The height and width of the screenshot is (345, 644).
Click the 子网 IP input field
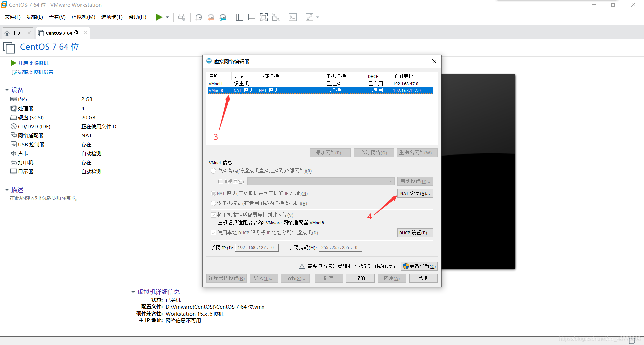[257, 248]
